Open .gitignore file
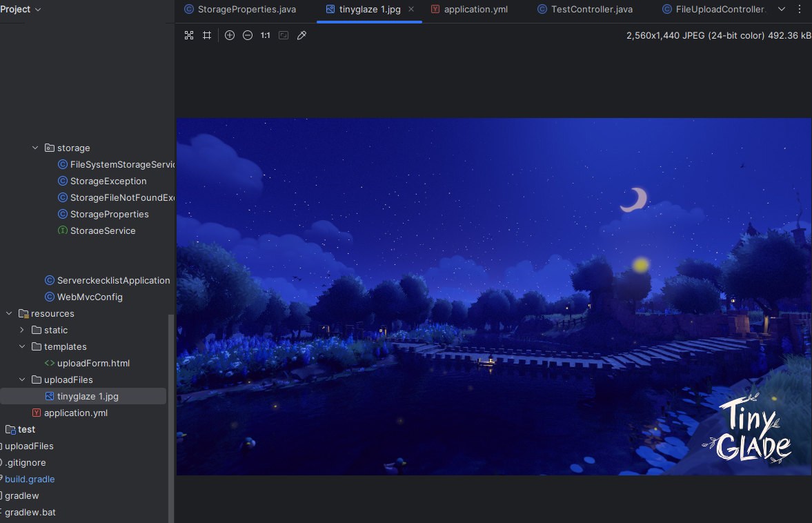This screenshot has height=523, width=812. pyautogui.click(x=26, y=463)
